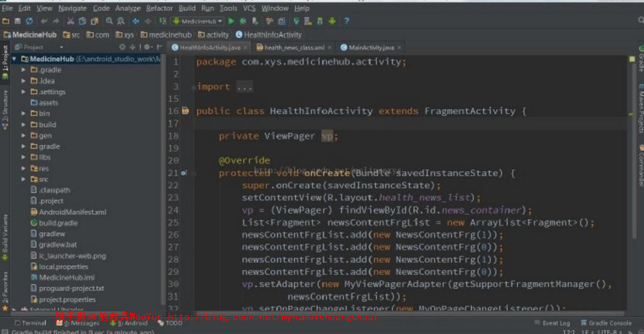This screenshot has height=334, width=644.
Task: Click the Save All icon
Action: point(18,21)
